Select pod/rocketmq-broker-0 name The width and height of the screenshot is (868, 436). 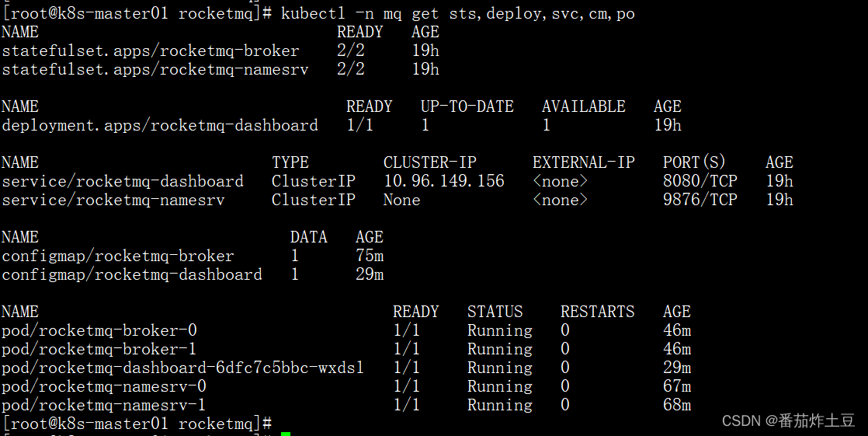(99, 331)
